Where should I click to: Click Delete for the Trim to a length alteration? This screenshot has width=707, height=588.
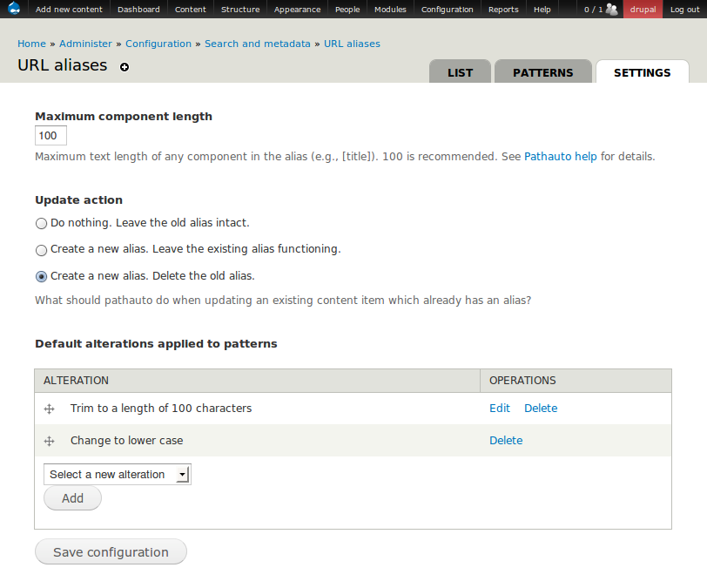tap(541, 409)
